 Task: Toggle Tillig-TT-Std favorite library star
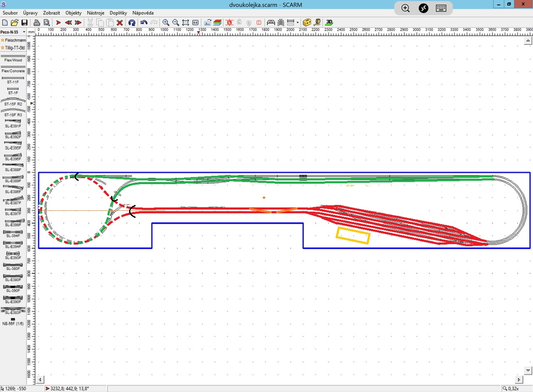pos(2,47)
